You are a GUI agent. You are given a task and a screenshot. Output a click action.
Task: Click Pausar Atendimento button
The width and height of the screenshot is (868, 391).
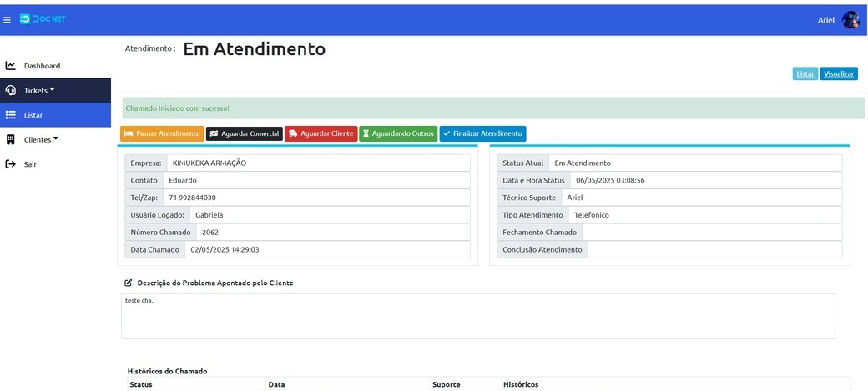pos(162,134)
